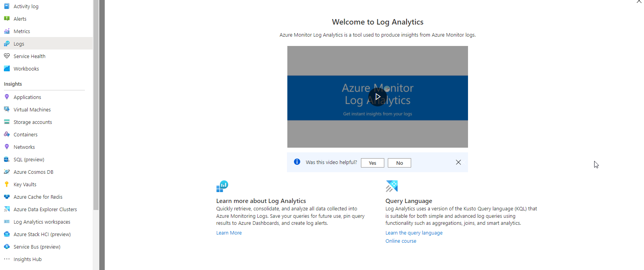Click the Workbooks icon
The width and height of the screenshot is (644, 270).
[7, 69]
